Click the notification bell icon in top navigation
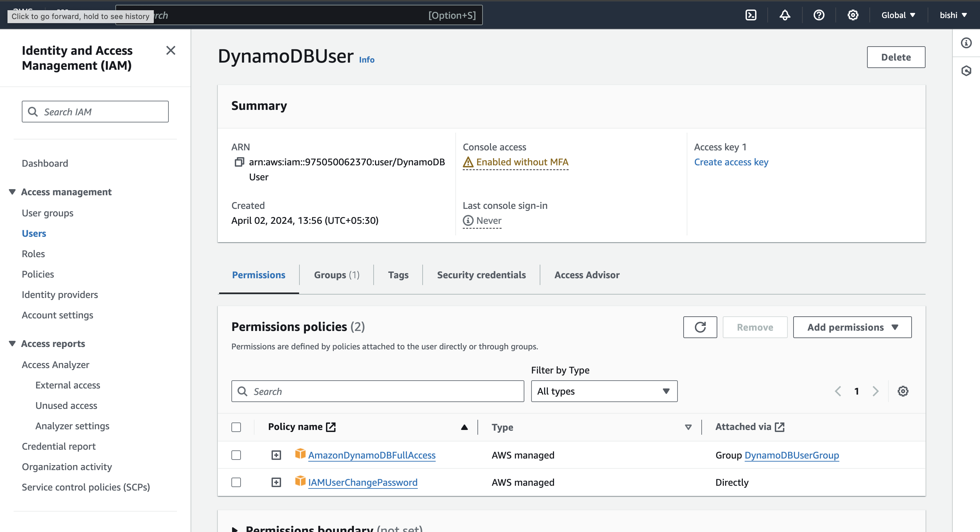Screen dimensions: 980x532 [x=785, y=14]
